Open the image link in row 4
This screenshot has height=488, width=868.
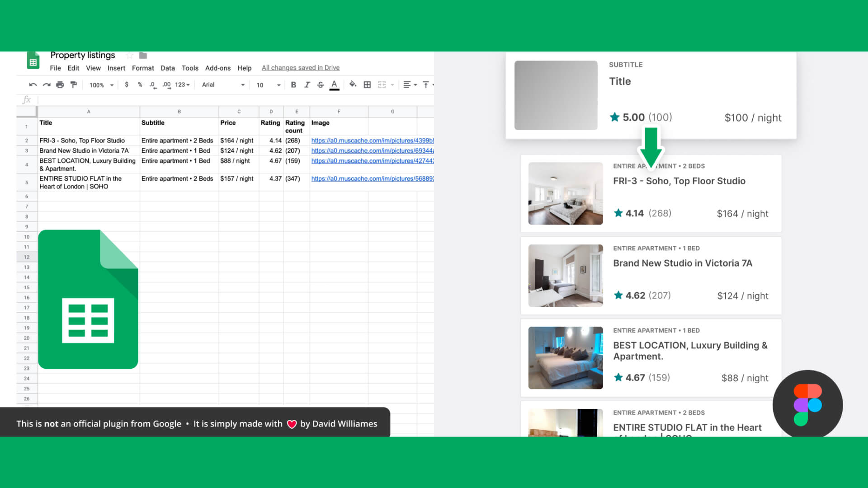coord(373,160)
